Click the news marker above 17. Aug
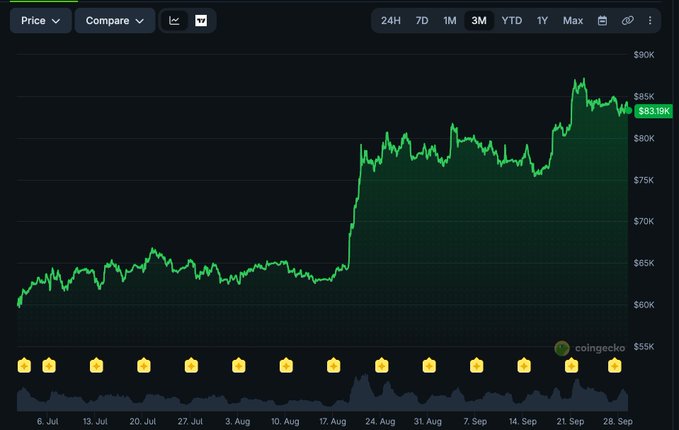The image size is (679, 430). 333,365
